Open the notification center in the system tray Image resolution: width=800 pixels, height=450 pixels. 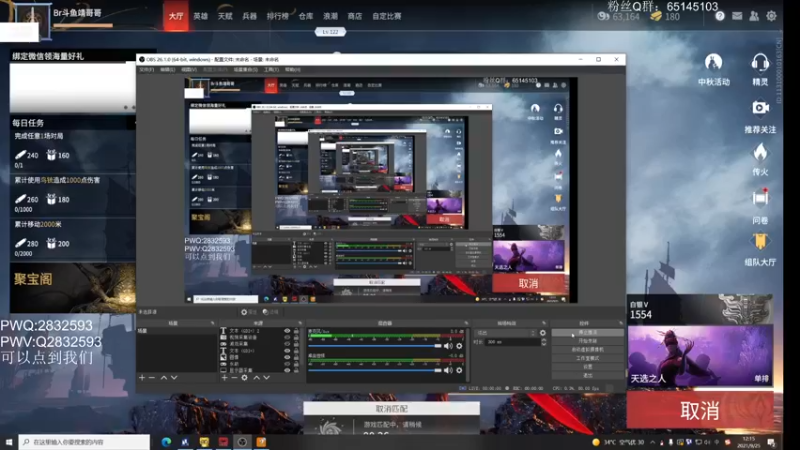pos(771,442)
